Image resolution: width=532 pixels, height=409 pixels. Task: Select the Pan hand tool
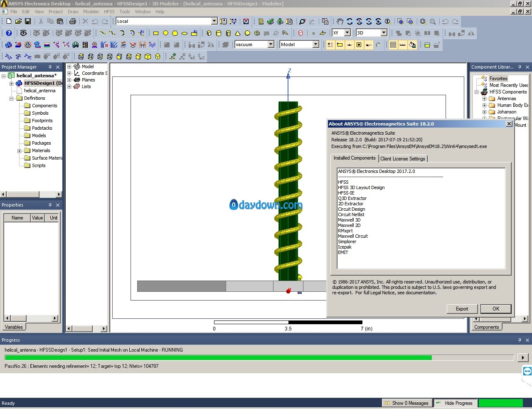coord(340,21)
